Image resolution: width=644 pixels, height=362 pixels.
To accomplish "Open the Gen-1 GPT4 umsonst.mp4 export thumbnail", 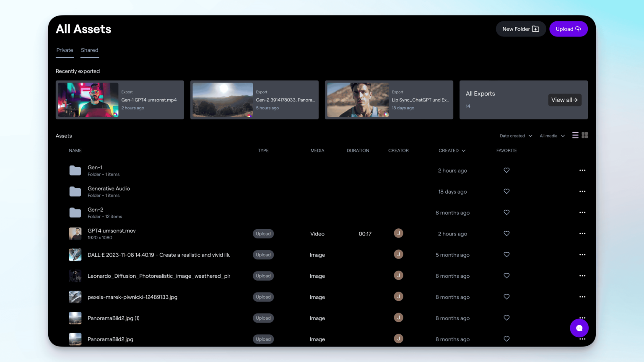I will tap(88, 100).
